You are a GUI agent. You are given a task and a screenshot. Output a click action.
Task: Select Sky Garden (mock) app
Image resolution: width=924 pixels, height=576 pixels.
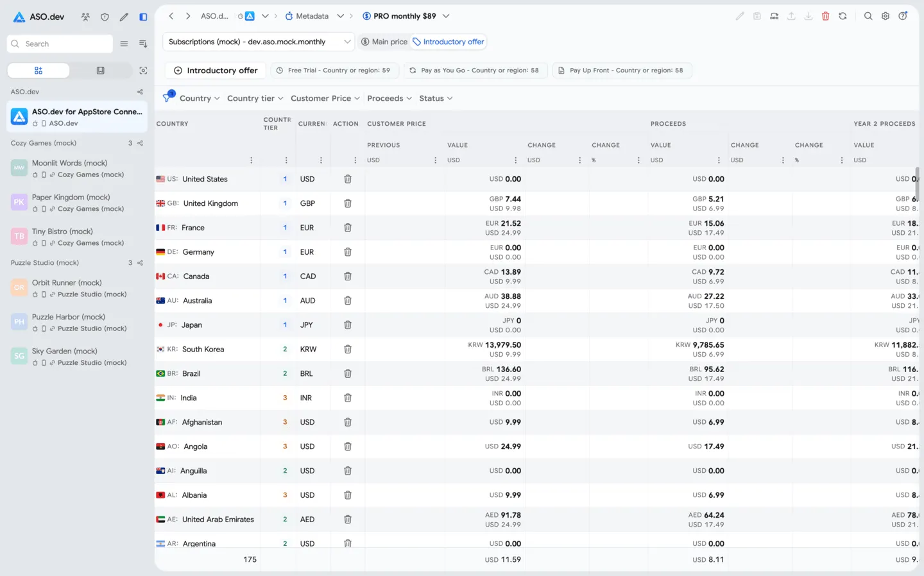77,357
